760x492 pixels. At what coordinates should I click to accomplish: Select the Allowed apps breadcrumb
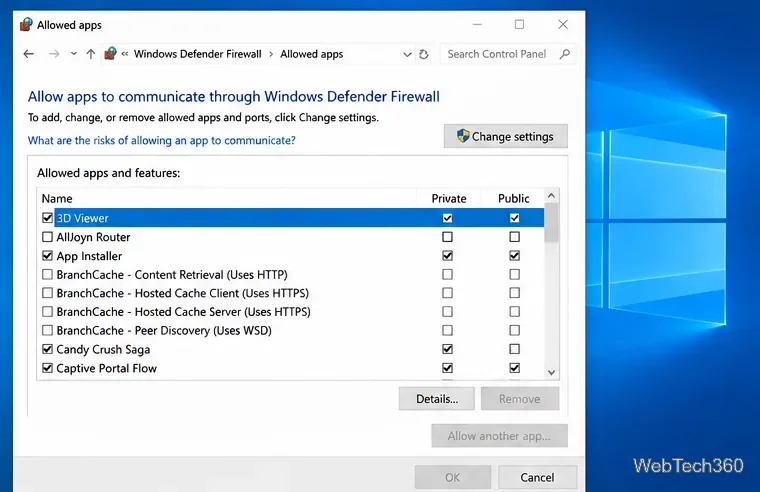pos(312,54)
